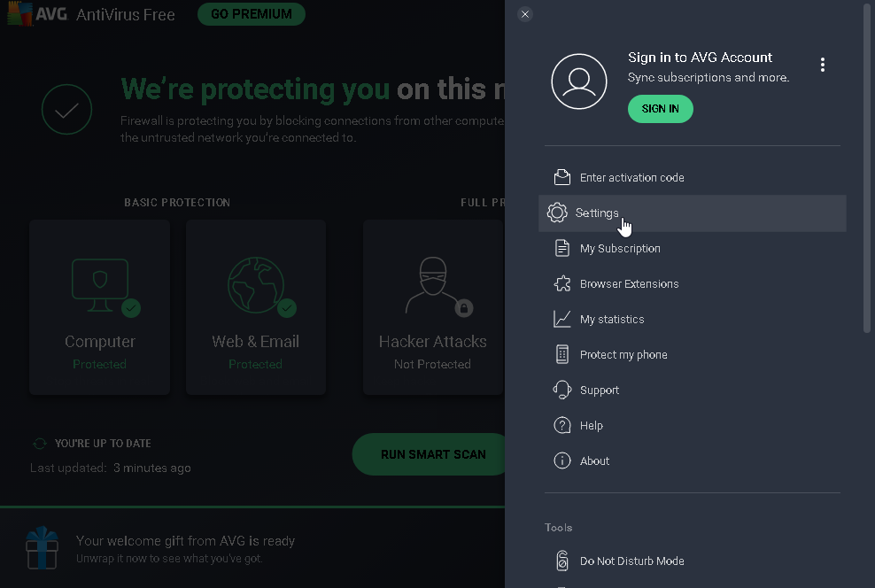This screenshot has height=588, width=875.
Task: Click the Help question mark icon
Action: tap(561, 425)
